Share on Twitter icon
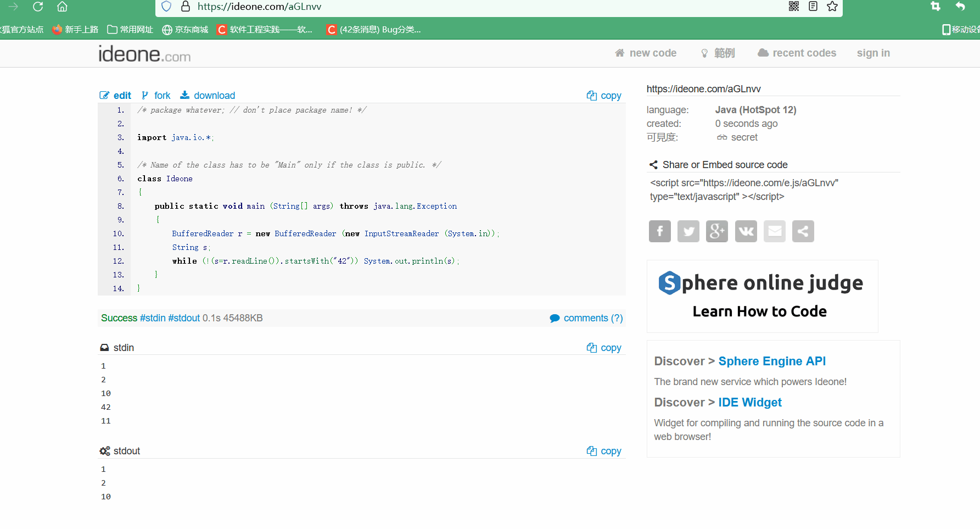The width and height of the screenshot is (980, 529). click(x=688, y=231)
